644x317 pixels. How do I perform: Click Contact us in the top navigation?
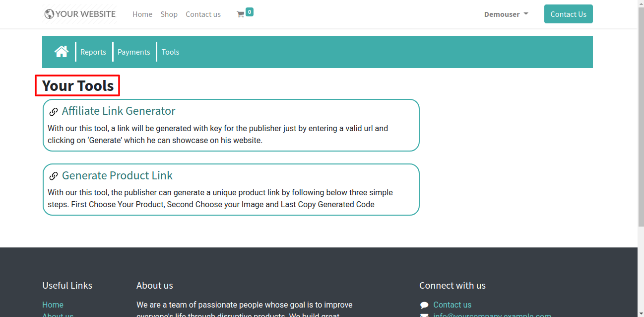click(203, 14)
